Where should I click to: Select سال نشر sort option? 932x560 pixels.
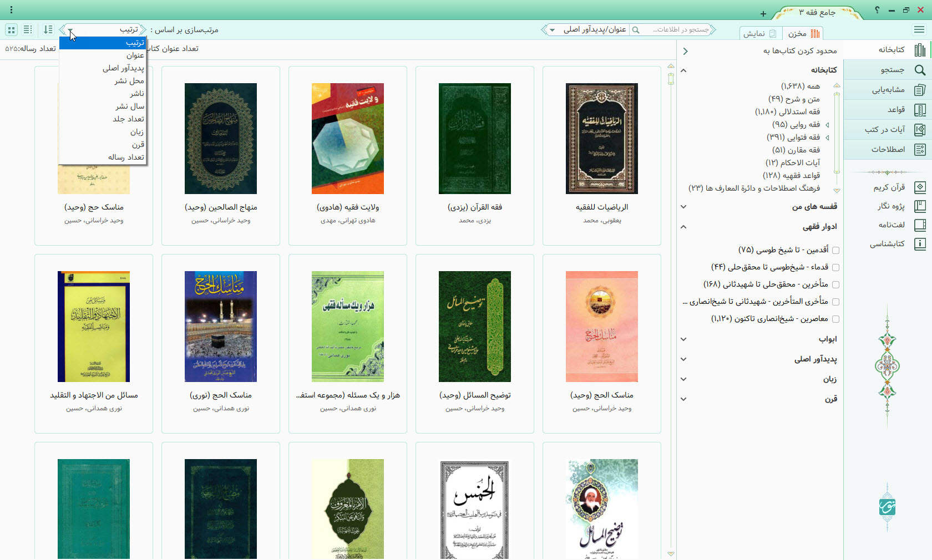103,106
